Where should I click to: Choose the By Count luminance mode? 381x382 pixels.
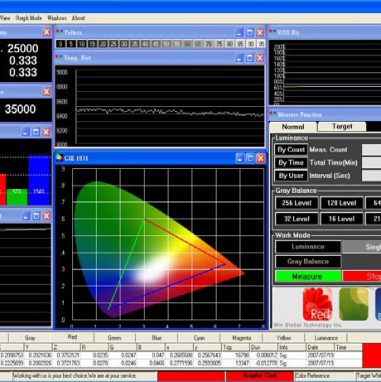pos(291,150)
